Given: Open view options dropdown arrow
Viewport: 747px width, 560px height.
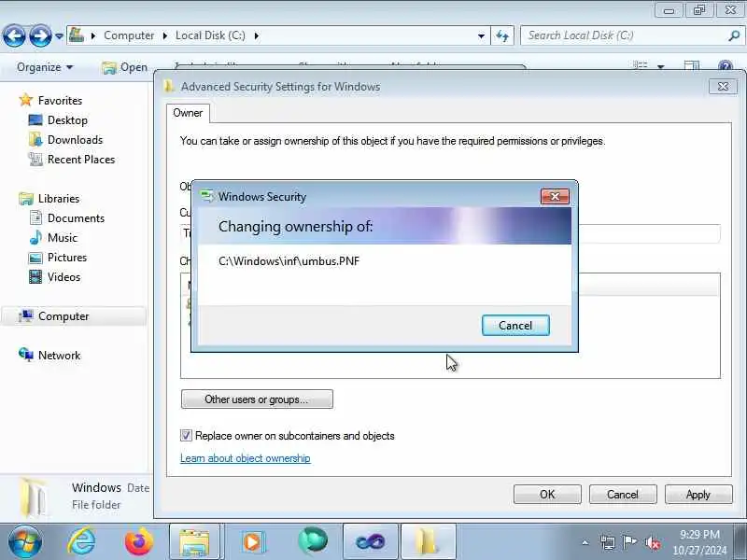Looking at the screenshot, I should point(661,66).
